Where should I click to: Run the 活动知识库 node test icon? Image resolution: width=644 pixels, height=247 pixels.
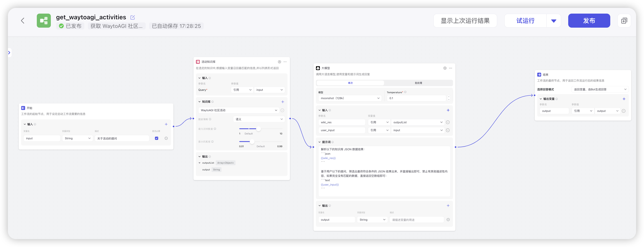(280, 62)
